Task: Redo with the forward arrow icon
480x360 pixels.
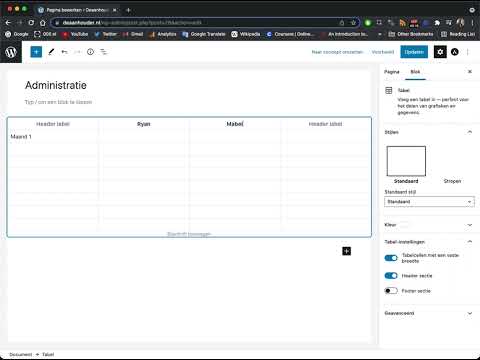Action: point(77,52)
